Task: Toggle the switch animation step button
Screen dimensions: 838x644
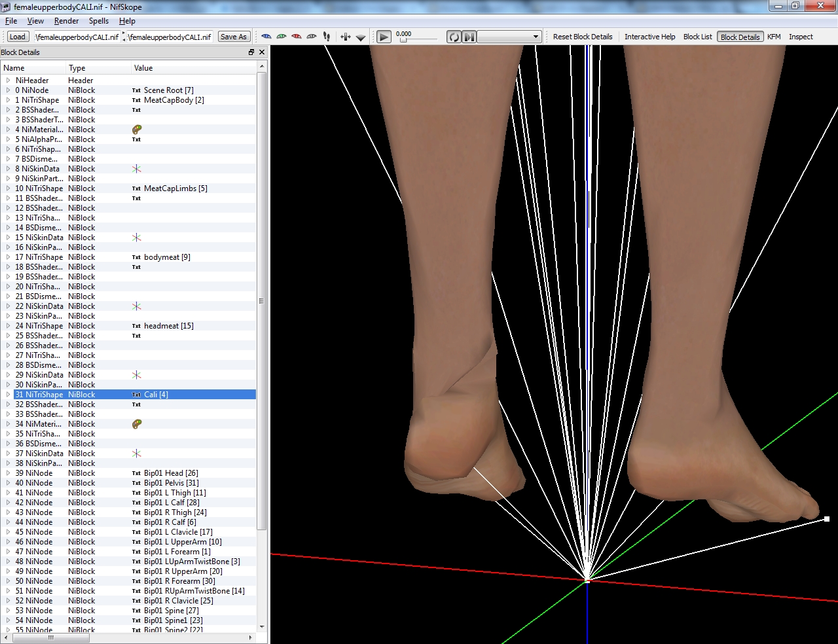Action: point(469,37)
